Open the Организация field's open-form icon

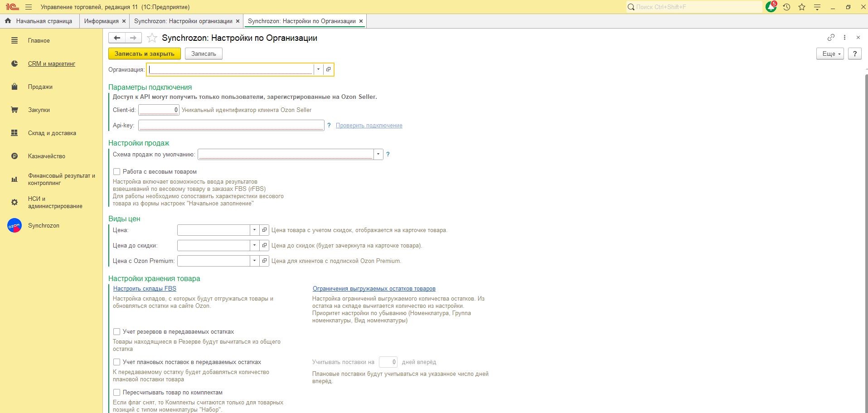(x=329, y=69)
